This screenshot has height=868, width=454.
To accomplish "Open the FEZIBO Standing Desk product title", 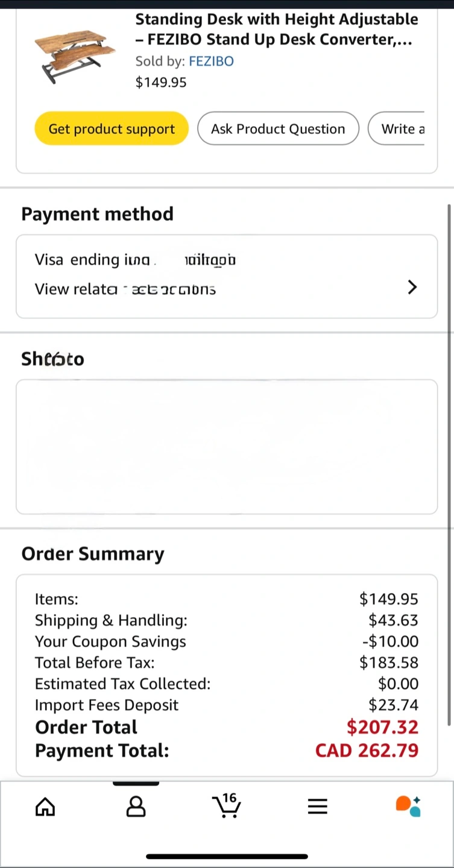I will click(276, 30).
